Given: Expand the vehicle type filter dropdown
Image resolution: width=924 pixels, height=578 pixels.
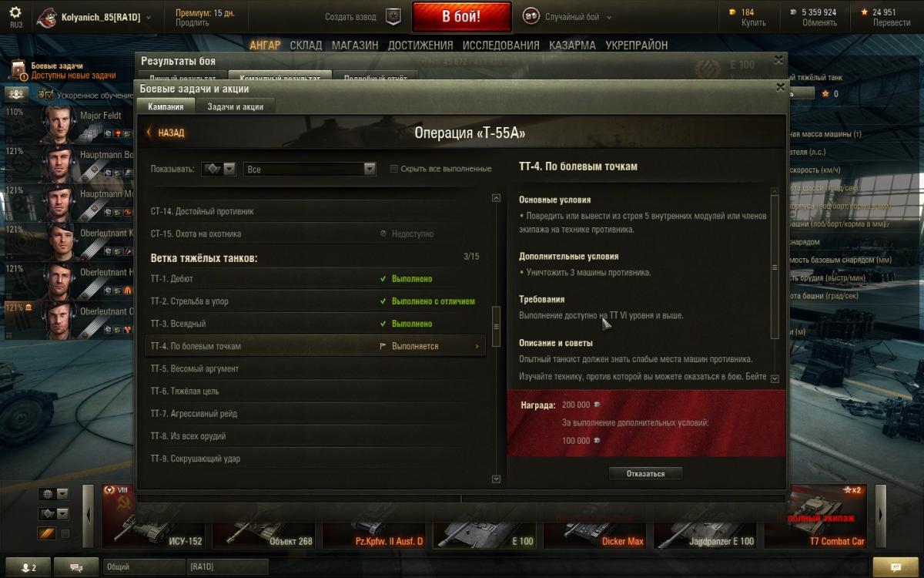Looking at the screenshot, I should coord(219,169).
